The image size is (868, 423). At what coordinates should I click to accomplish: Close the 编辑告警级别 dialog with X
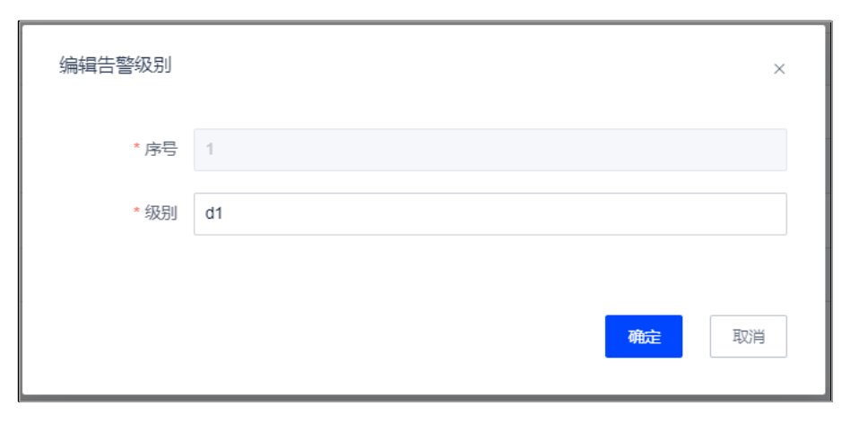pos(779,69)
